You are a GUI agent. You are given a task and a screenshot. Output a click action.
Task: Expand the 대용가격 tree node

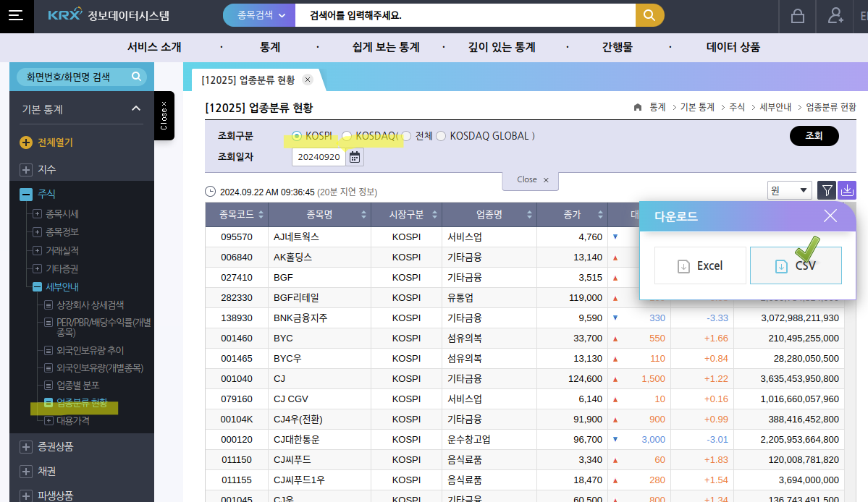click(49, 421)
